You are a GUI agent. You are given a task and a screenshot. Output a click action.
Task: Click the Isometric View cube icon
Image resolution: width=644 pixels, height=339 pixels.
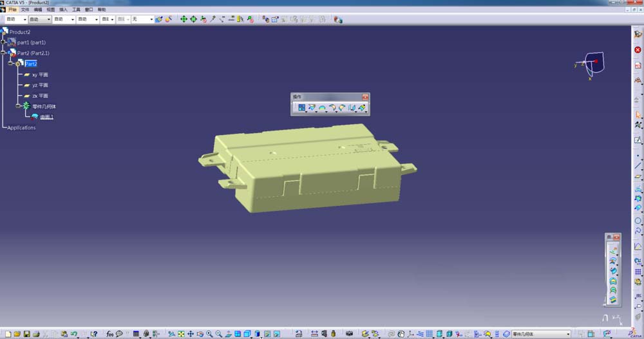(x=247, y=334)
